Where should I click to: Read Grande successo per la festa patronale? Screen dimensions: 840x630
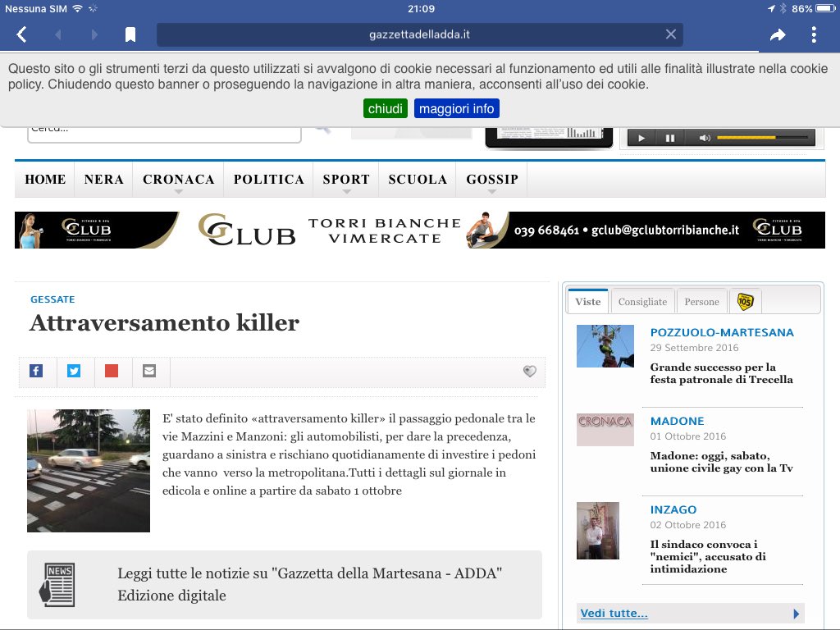(721, 373)
